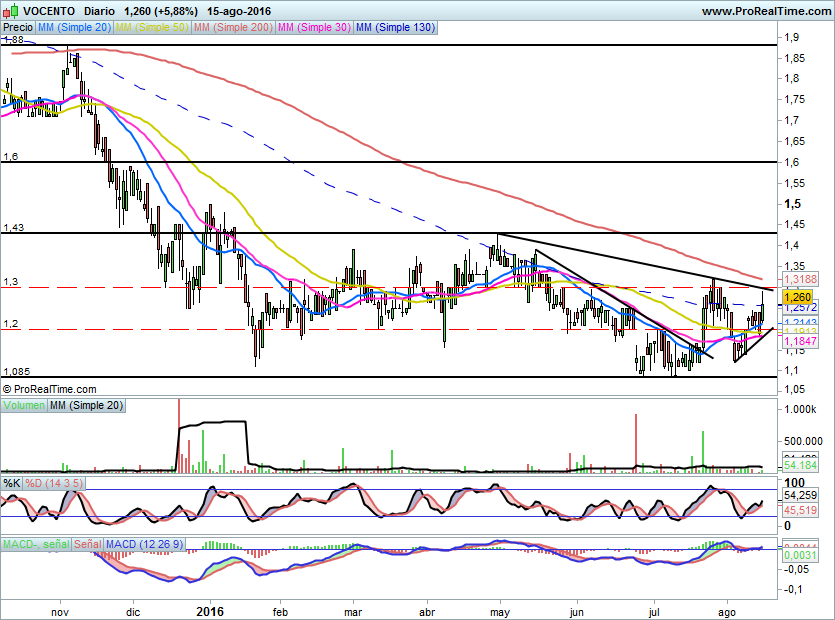Click the 'MACD-, señal' histogram label
Viewport: 835px width, 620px height.
(x=36, y=544)
